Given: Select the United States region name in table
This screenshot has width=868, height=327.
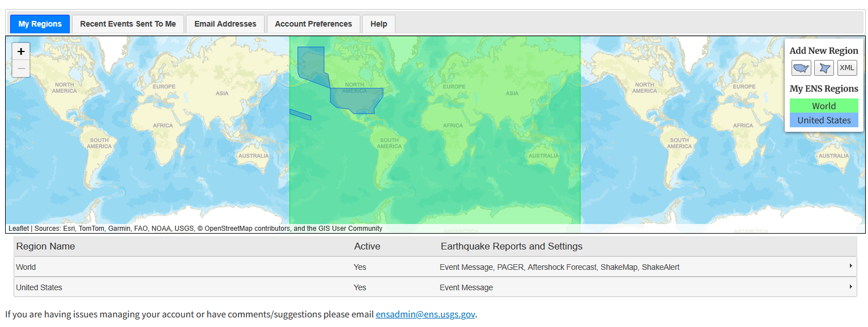Looking at the screenshot, I should point(39,287).
